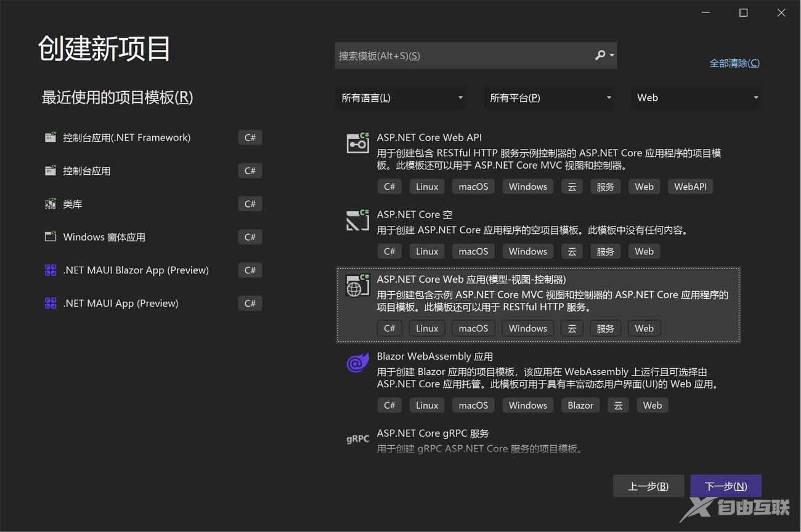The width and height of the screenshot is (801, 532).
Task: Select the ASP.NET Core 空 template icon
Action: (357, 220)
